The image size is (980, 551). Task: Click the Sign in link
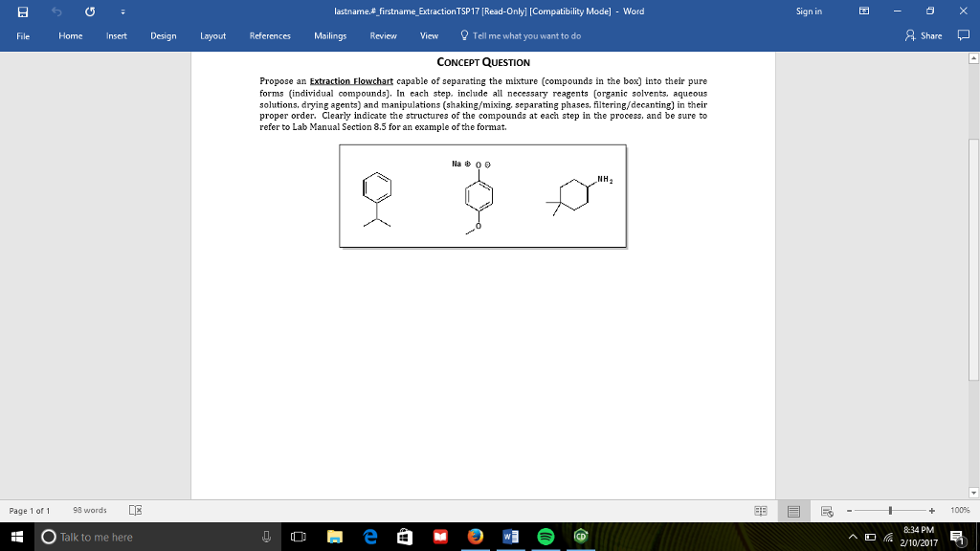pos(809,11)
